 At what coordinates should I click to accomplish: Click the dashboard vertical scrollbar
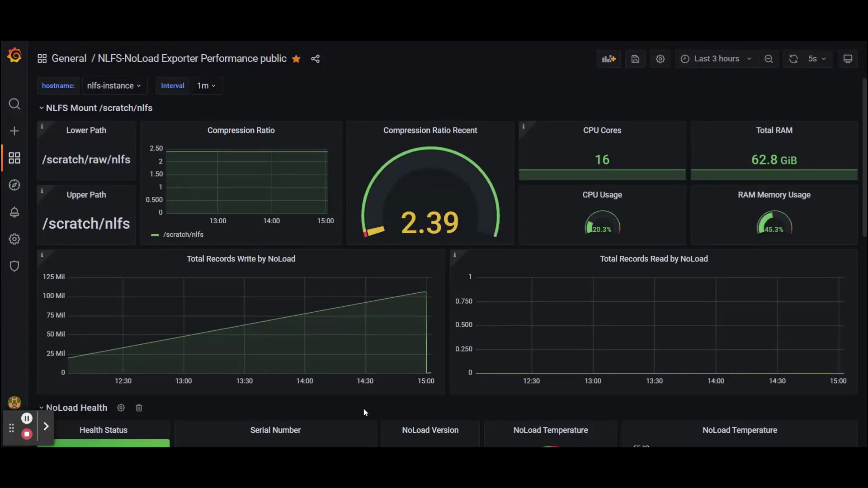(864, 158)
